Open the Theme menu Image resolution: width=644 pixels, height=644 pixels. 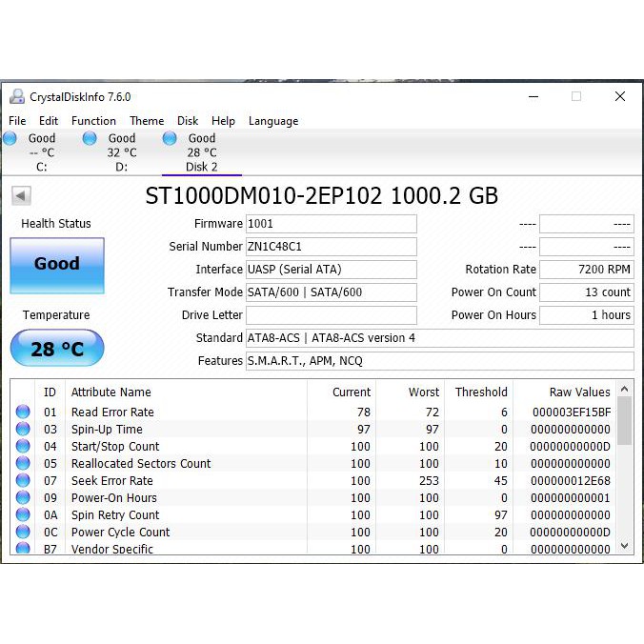point(147,121)
